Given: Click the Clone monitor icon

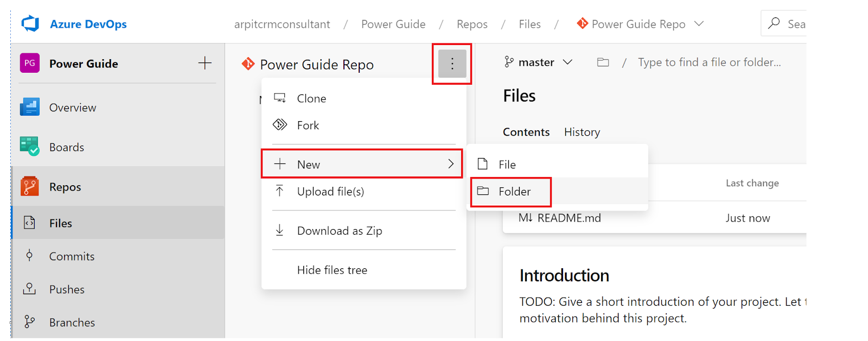Looking at the screenshot, I should pos(280,98).
